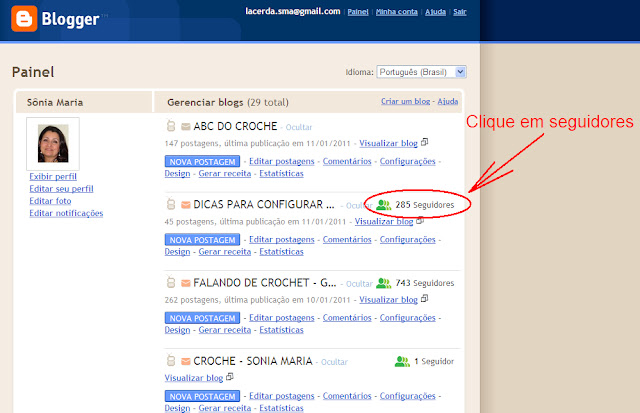Click the Blogger logo icon
640x413 pixels.
click(24, 19)
